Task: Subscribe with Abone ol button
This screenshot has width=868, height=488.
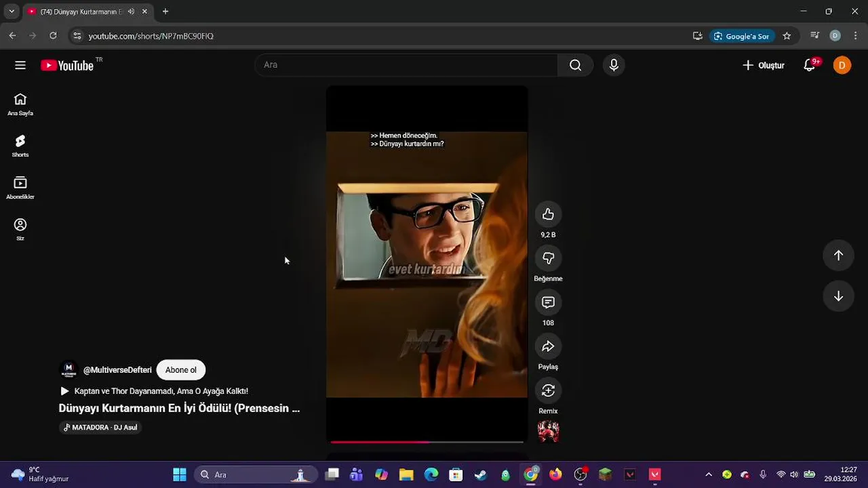Action: [x=181, y=370]
